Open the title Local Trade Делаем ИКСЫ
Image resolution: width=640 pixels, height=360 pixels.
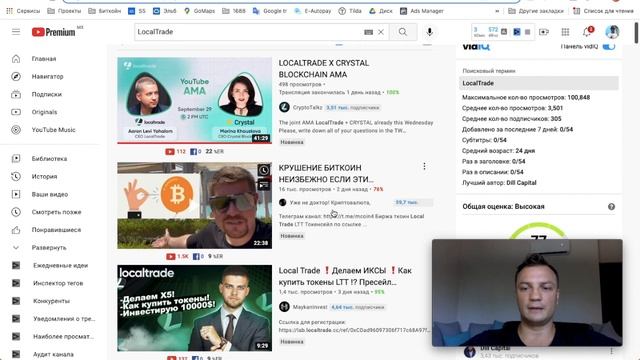coord(345,276)
